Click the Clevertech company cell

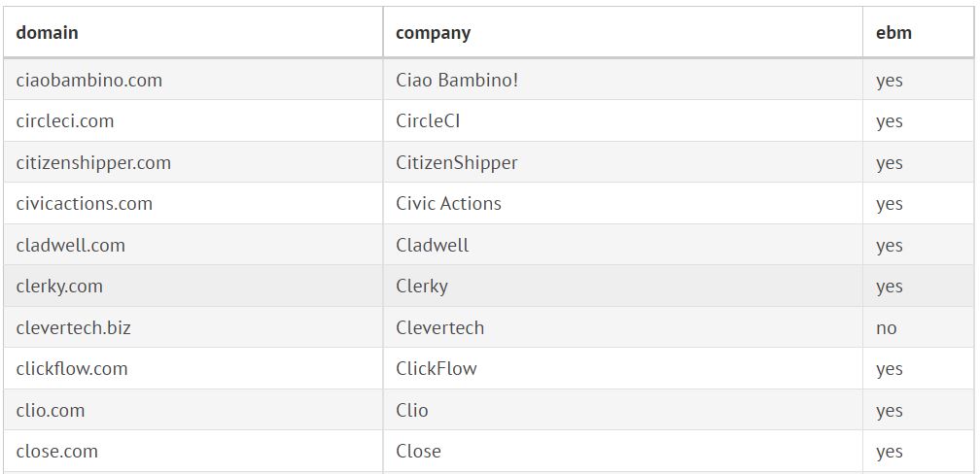pyautogui.click(x=439, y=327)
